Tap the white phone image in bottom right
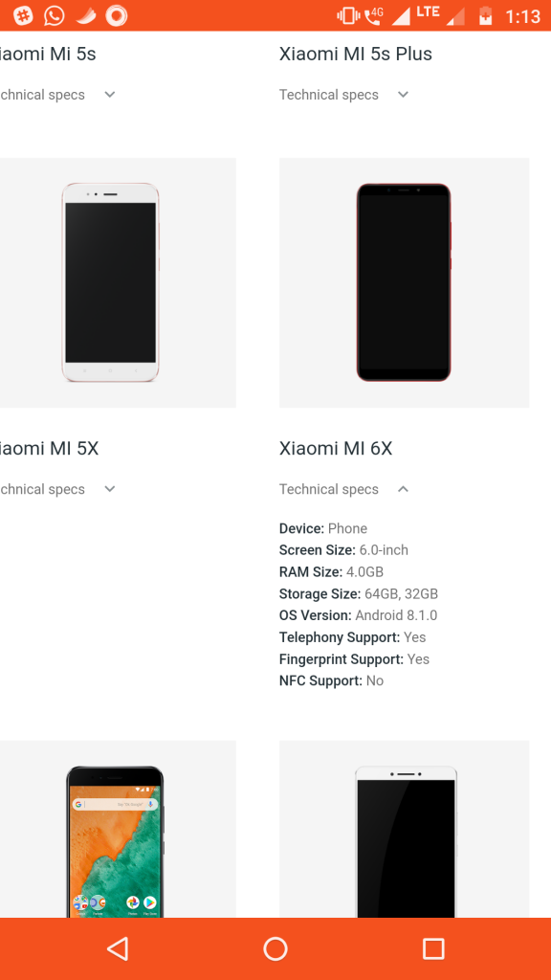 [x=404, y=842]
